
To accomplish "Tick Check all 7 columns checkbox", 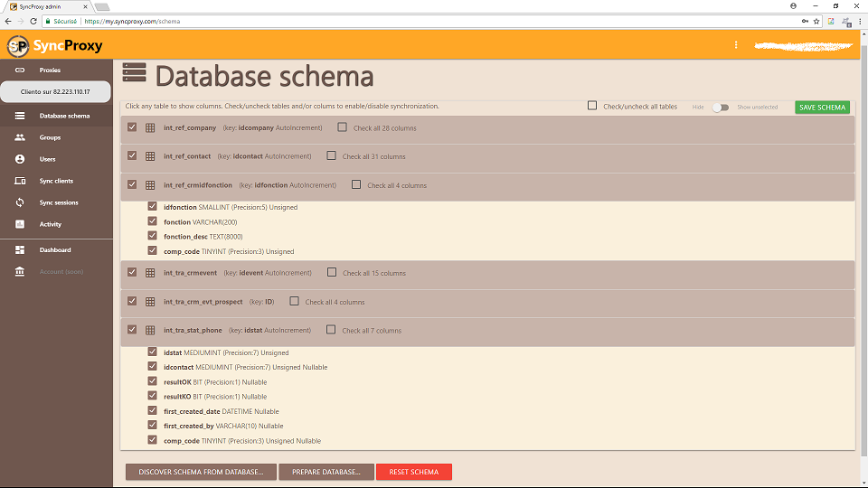I will click(331, 330).
